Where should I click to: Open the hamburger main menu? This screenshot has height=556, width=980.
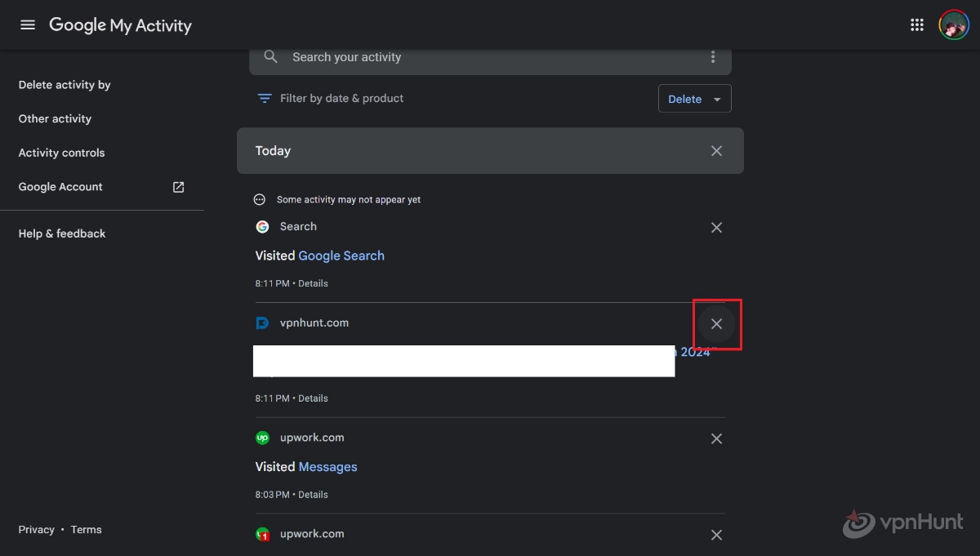(28, 24)
